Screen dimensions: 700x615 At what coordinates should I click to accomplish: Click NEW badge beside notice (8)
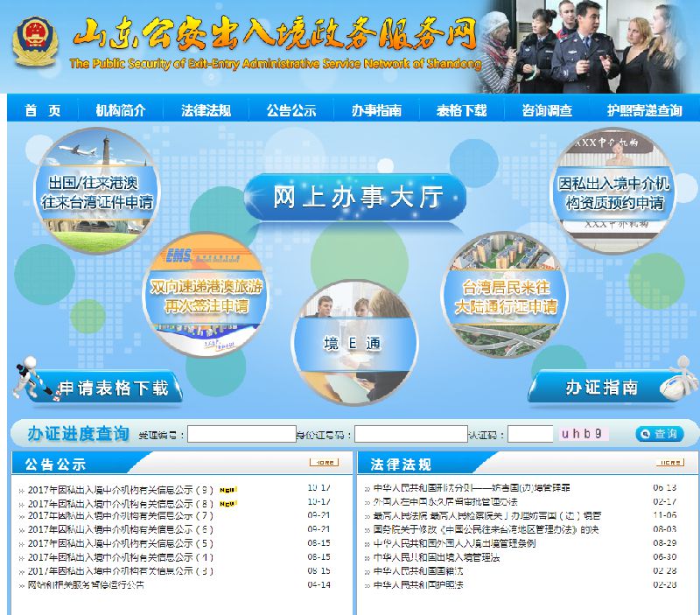(228, 504)
